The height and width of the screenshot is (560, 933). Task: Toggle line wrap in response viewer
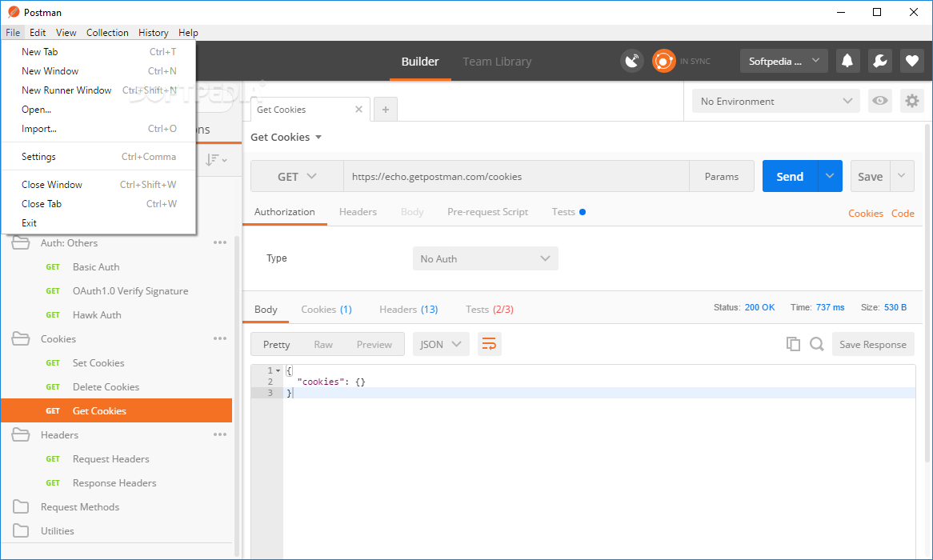point(489,344)
